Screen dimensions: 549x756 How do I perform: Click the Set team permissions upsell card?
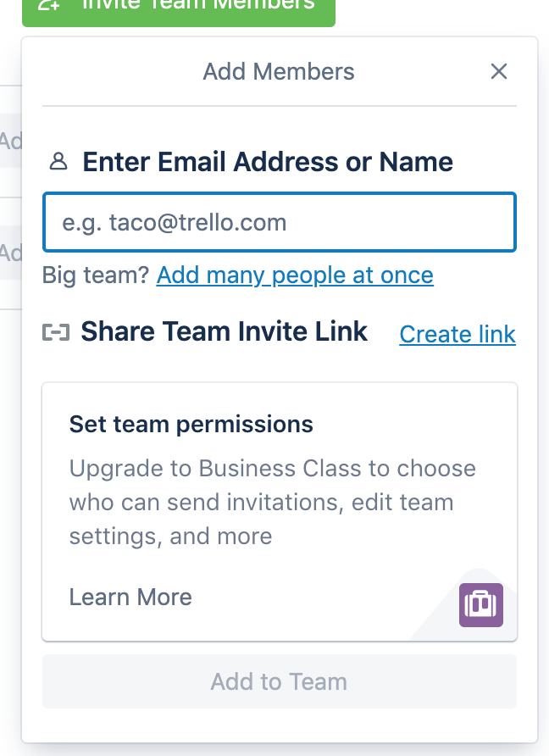[280, 512]
